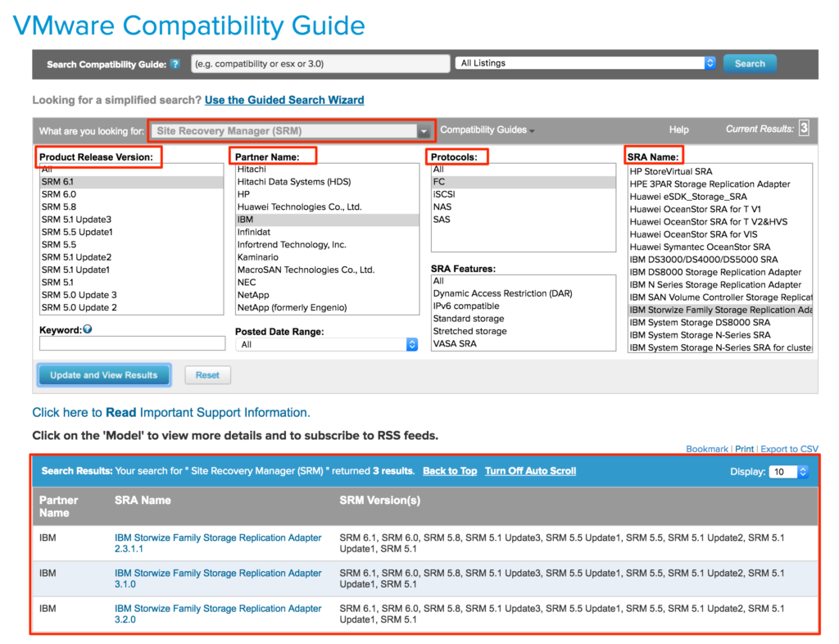839x644 pixels.
Task: Select IBM System Storage DS8000 SRA
Action: pyautogui.click(x=720, y=323)
